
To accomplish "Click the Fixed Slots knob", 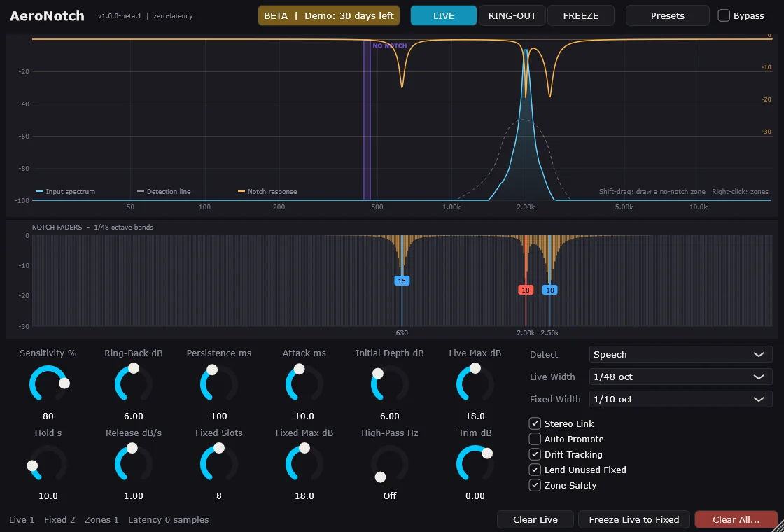I will (x=219, y=464).
